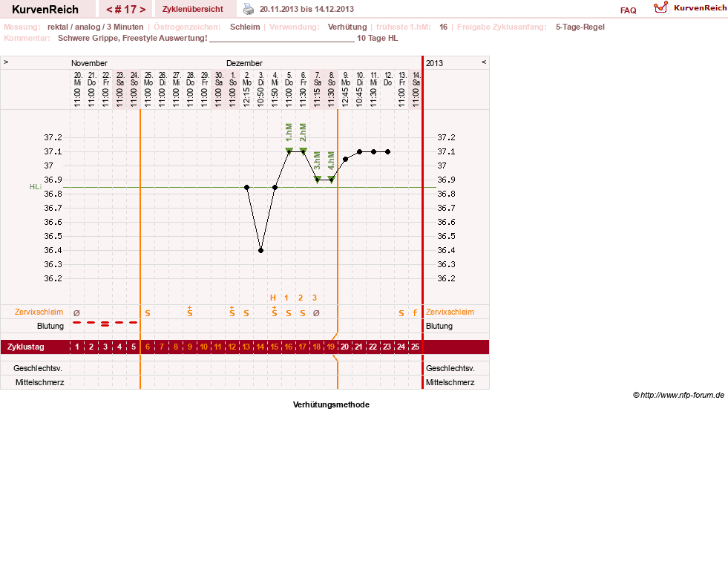The width and height of the screenshot is (728, 567).
Task: Click the temperature point on 12. Do
Action: (387, 152)
